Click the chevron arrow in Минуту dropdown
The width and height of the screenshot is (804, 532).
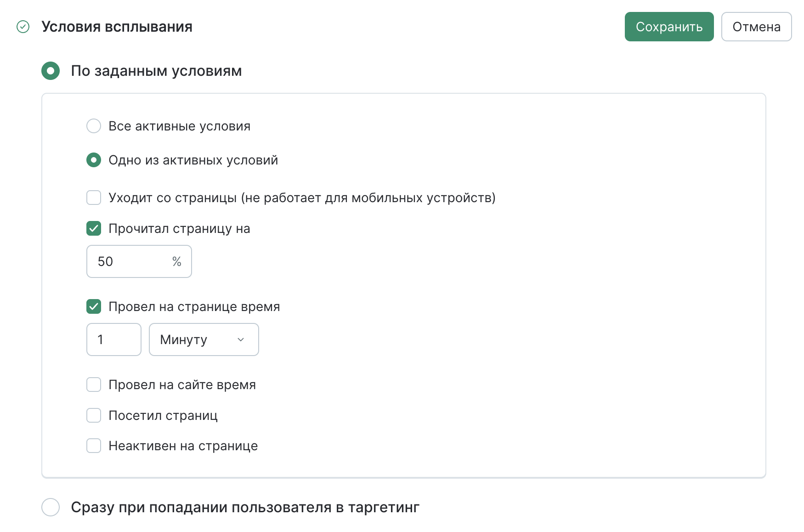241,340
